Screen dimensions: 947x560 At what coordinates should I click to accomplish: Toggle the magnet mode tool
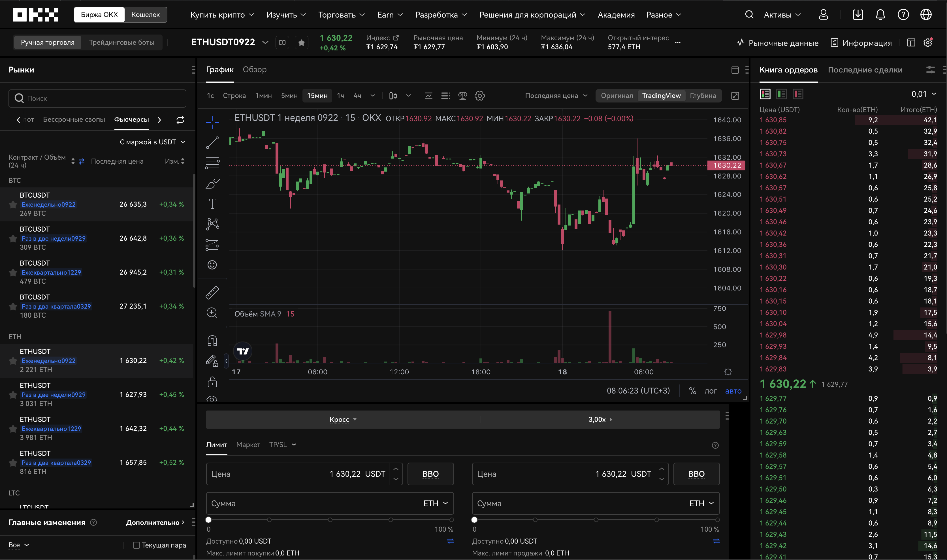(x=212, y=341)
